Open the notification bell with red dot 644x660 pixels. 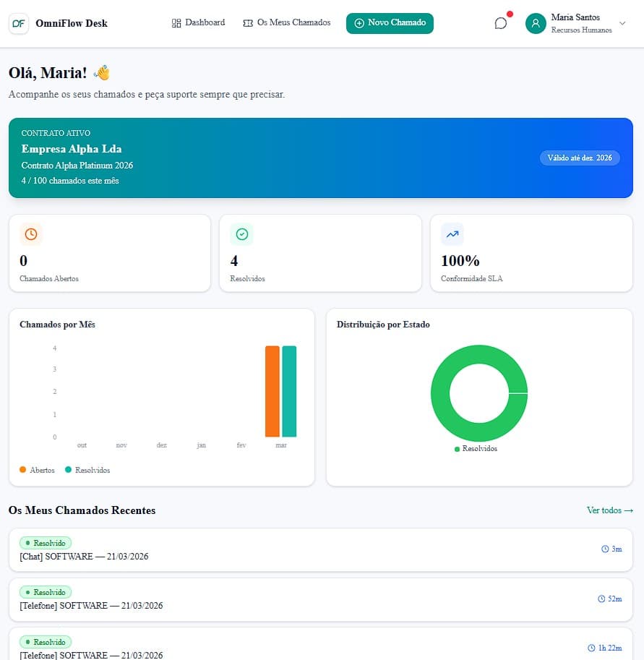500,23
